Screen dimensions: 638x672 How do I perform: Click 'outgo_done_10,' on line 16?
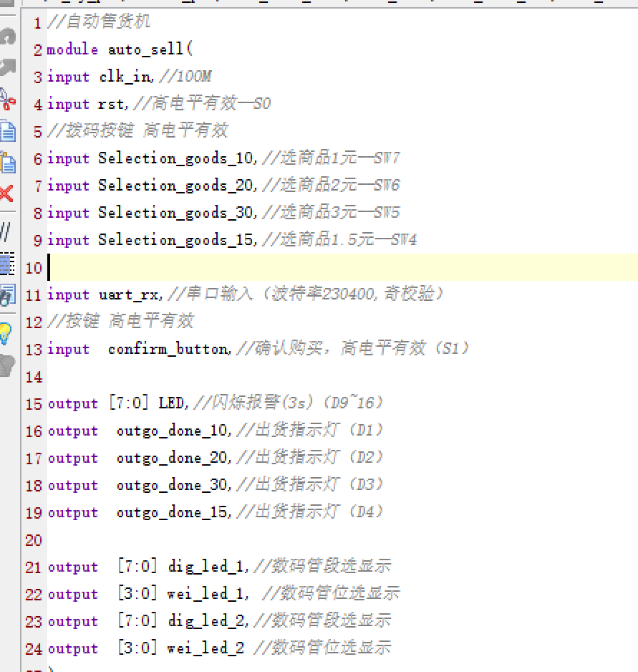(174, 431)
